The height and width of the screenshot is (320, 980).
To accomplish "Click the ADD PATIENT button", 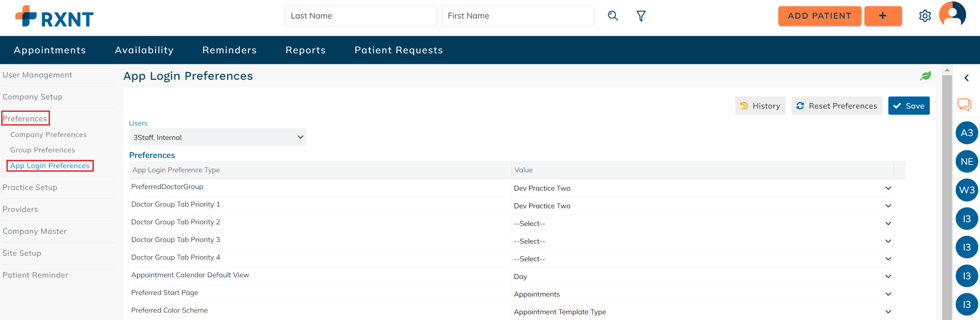I will click(x=819, y=16).
